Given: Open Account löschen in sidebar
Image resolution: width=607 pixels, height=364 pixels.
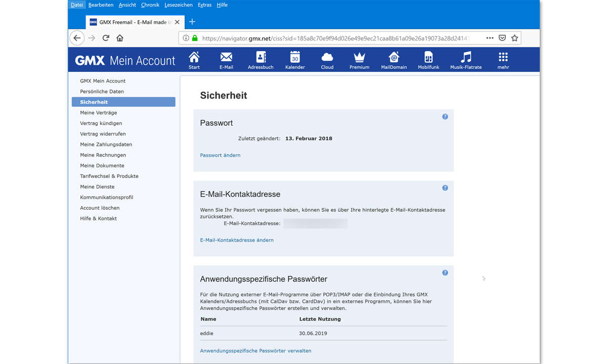Looking at the screenshot, I should (x=100, y=208).
